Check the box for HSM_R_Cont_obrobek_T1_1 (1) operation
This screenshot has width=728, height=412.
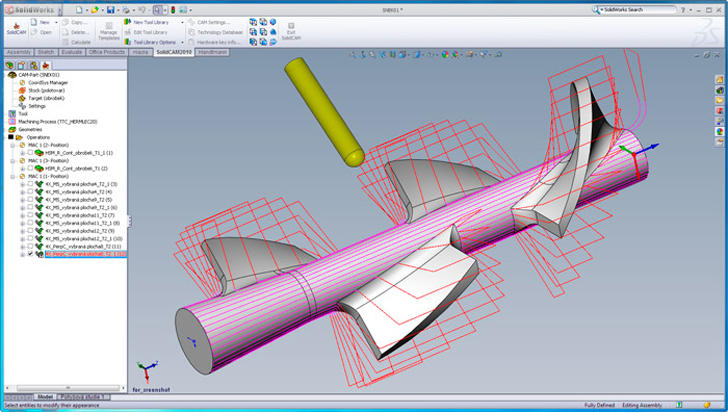pyautogui.click(x=30, y=153)
